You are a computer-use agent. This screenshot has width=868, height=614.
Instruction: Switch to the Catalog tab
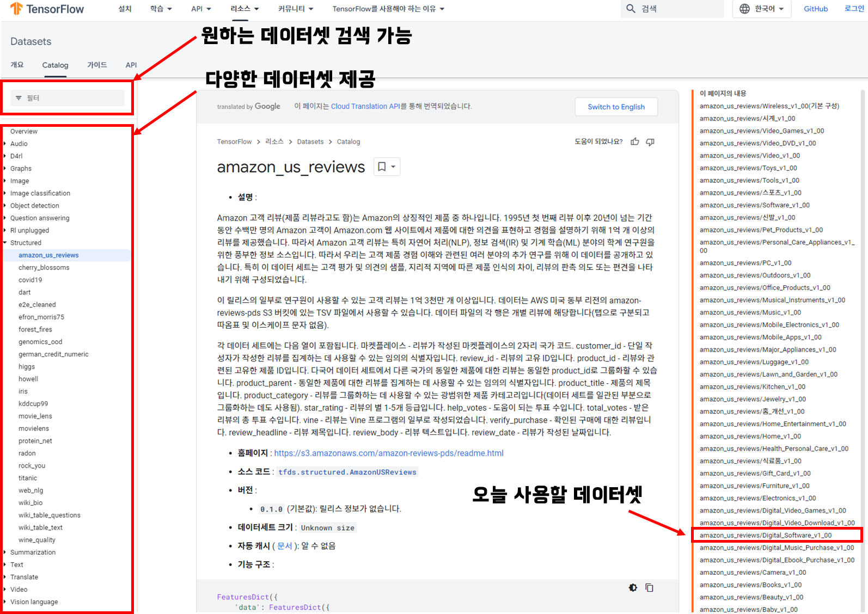pyautogui.click(x=56, y=65)
